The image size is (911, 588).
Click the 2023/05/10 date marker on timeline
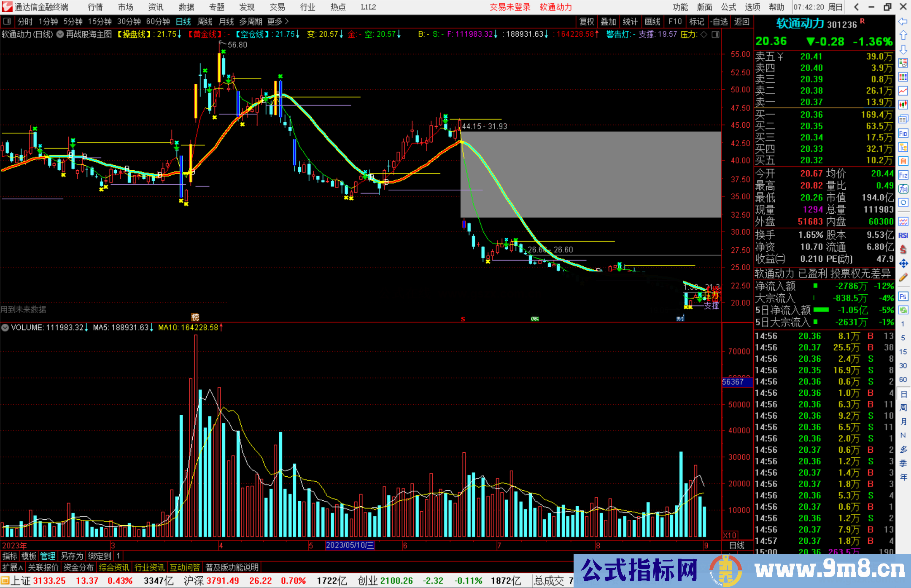[350, 545]
